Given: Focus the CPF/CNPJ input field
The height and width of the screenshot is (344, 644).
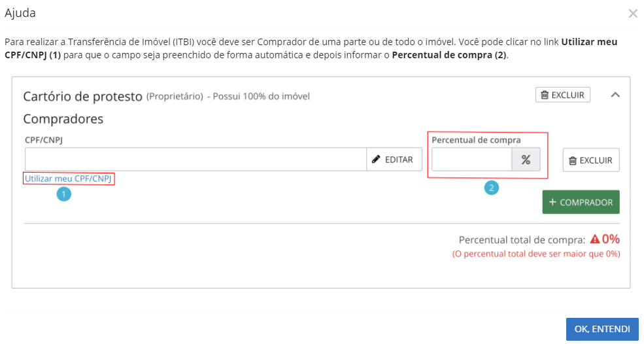Looking at the screenshot, I should coord(195,160).
